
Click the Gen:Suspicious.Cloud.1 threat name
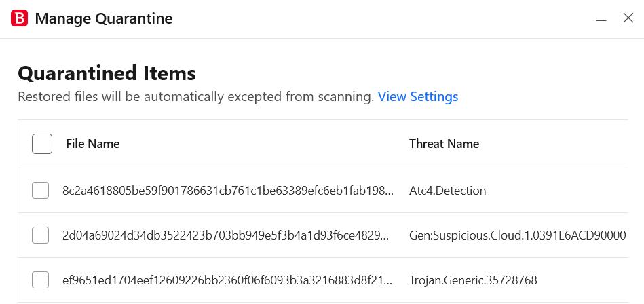(x=518, y=235)
